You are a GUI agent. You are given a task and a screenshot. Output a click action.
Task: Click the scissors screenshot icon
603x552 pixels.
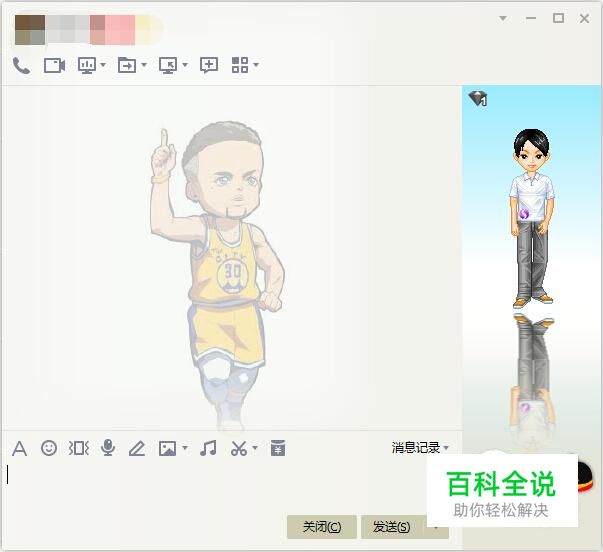point(239,448)
